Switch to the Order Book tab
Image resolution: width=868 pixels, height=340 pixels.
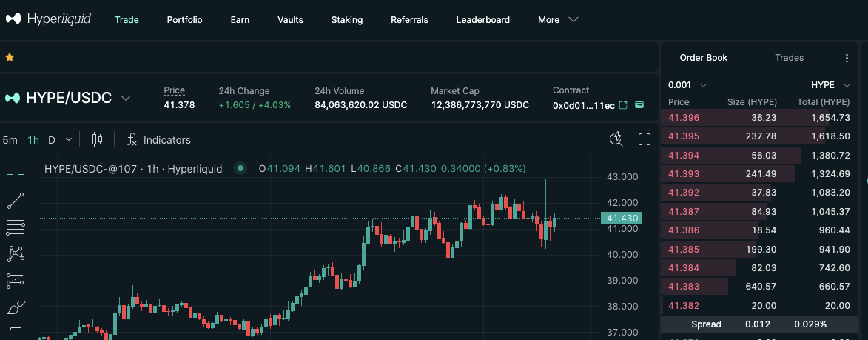tap(704, 58)
